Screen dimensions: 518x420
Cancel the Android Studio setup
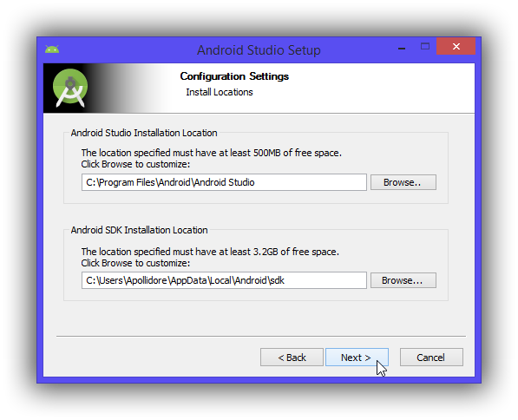click(431, 357)
